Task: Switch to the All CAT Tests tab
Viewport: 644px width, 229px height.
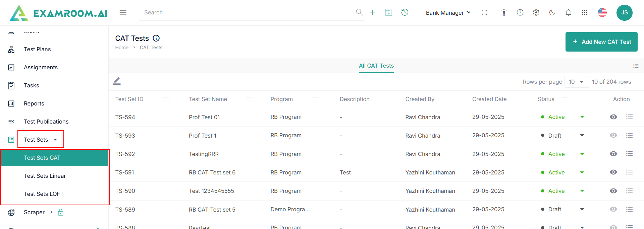Action: pyautogui.click(x=376, y=66)
